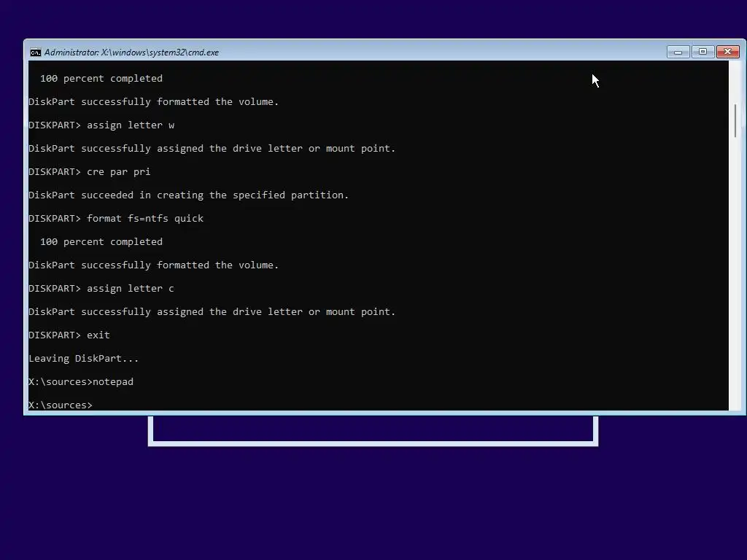Click the console vertical scrollbar thumb
Viewport: 747px width, 560px height.
click(735, 120)
